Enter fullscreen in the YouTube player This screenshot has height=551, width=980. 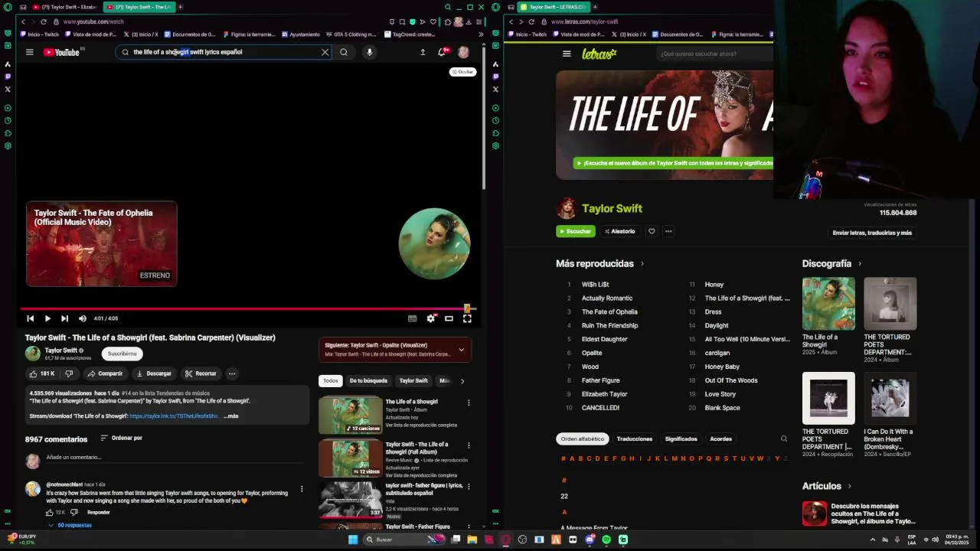tap(467, 318)
